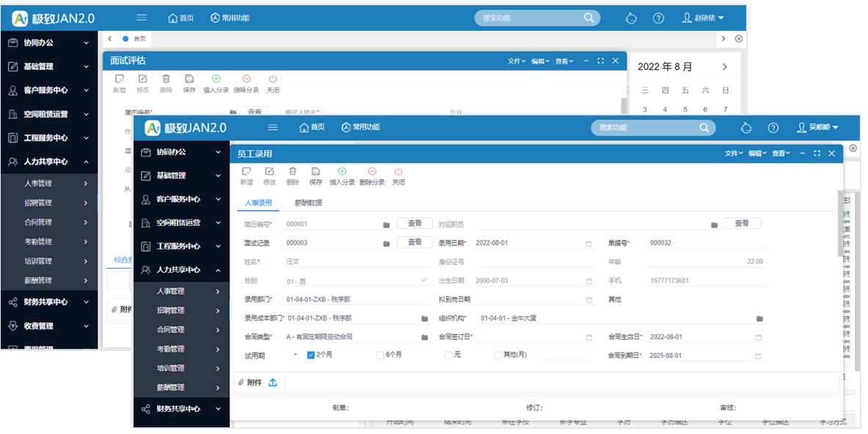Click 插入分录 green plus in 员工录用 window
This screenshot has height=434, width=868.
click(342, 172)
